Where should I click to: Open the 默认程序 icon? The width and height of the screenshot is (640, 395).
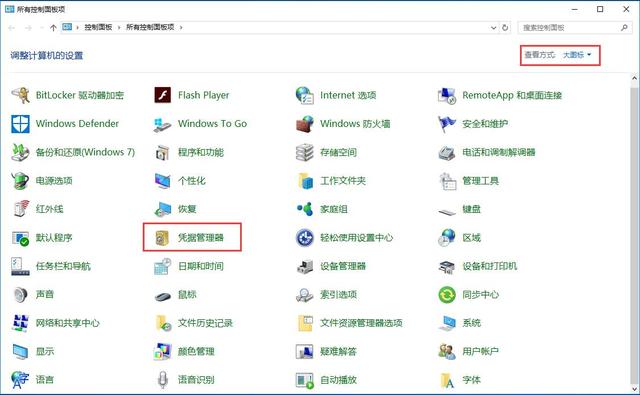20,238
